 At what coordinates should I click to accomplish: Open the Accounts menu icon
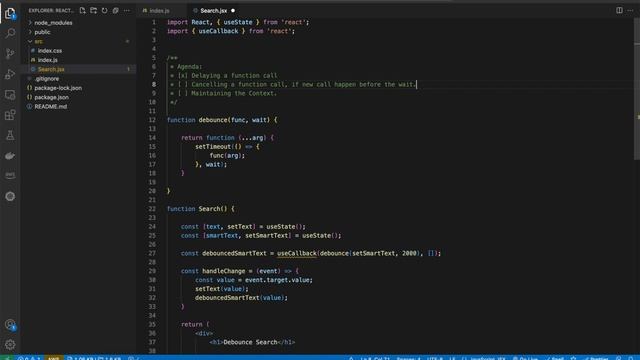tap(10, 325)
